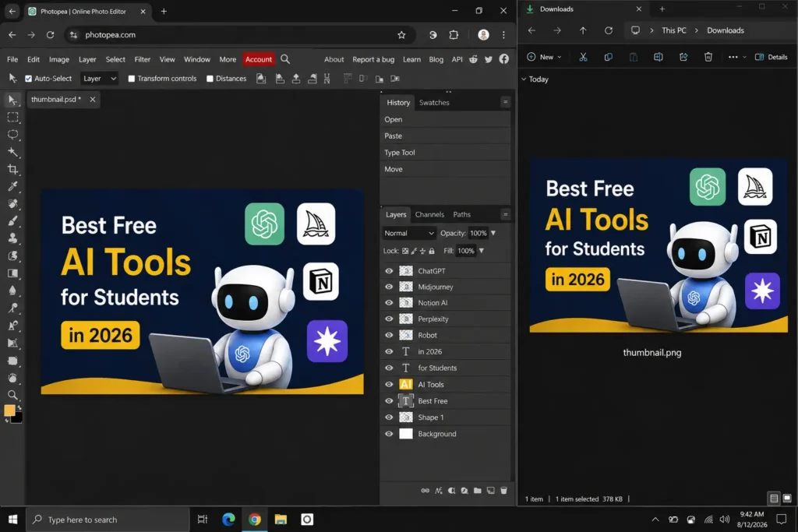
Task: Hide the Shape 1 layer
Action: (x=389, y=417)
